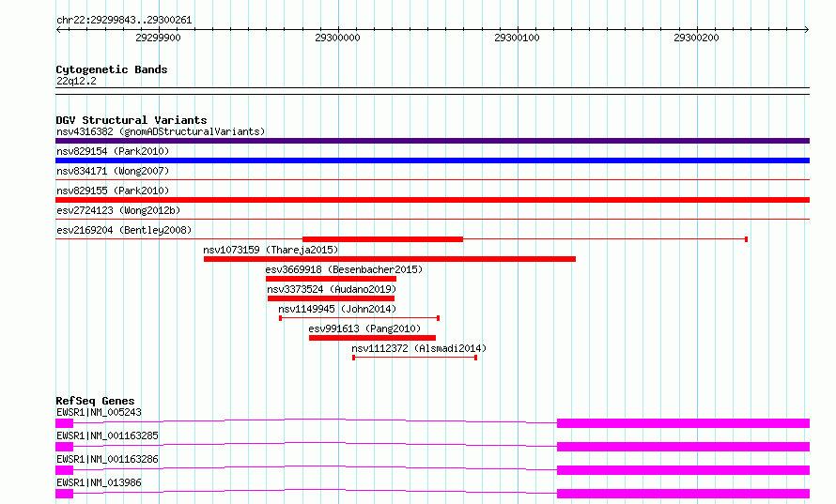Screen dimensions: 836x504
Task: Click the nsv1149945 (John2014) label
Action: (337, 309)
